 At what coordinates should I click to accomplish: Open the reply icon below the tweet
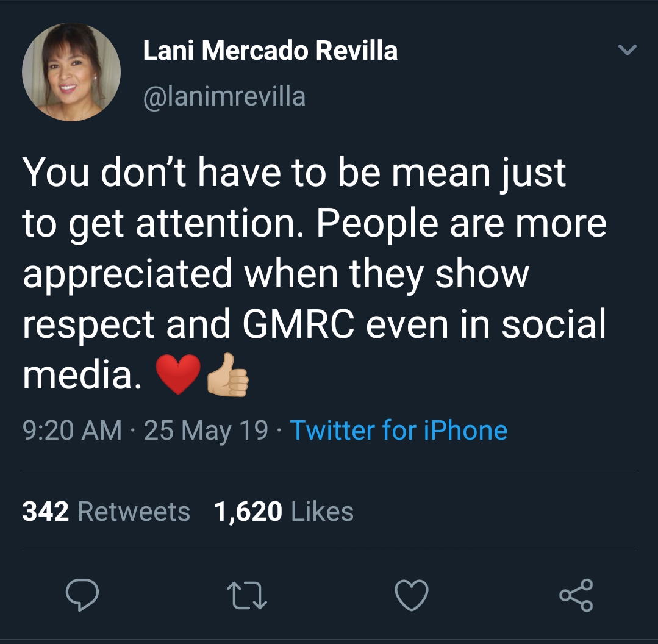(82, 595)
